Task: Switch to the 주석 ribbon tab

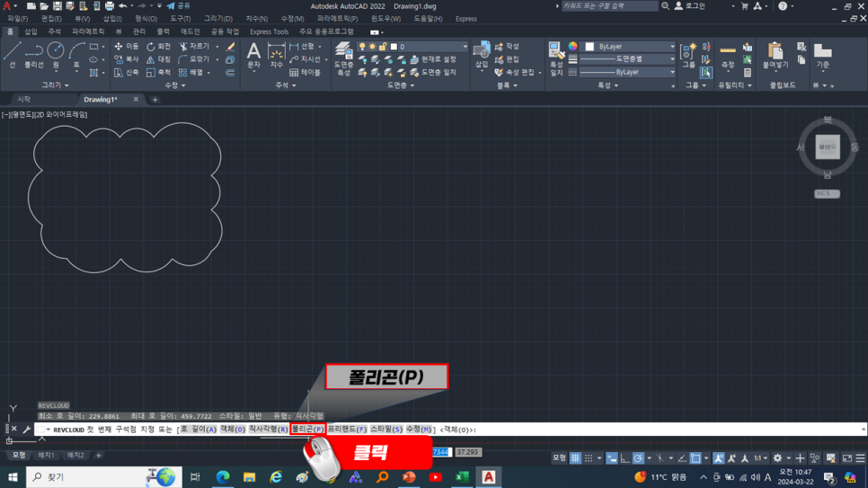Action: click(54, 31)
